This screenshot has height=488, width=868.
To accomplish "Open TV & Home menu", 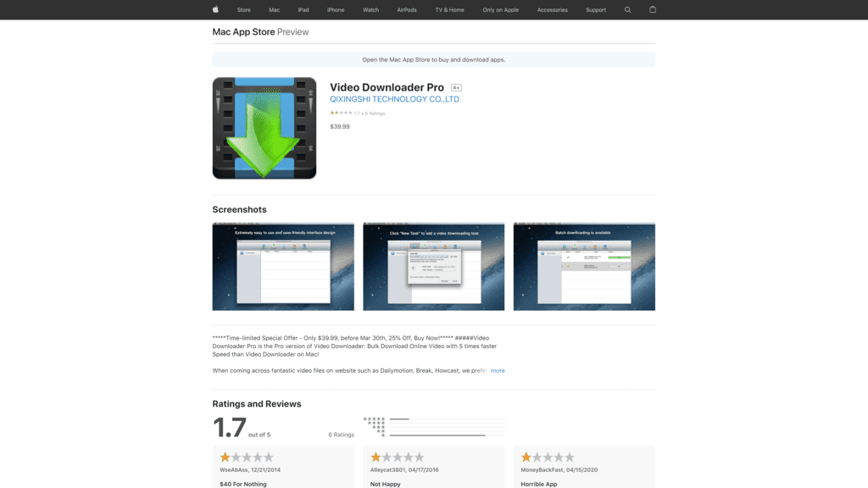I will [x=449, y=10].
